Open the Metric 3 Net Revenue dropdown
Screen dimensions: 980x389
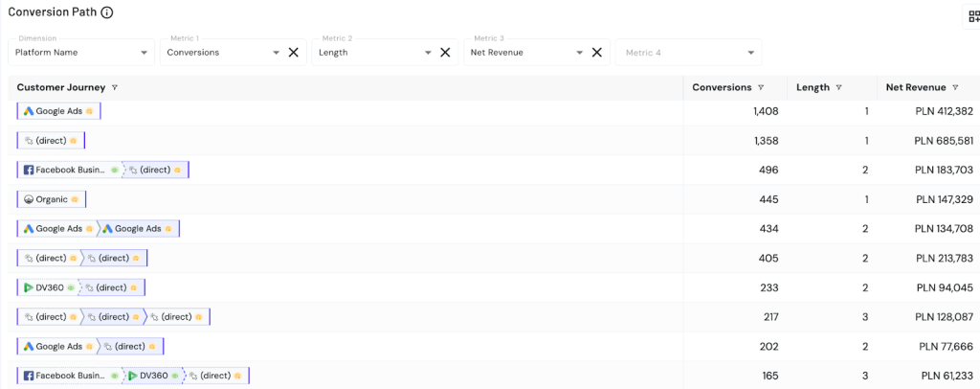(579, 53)
